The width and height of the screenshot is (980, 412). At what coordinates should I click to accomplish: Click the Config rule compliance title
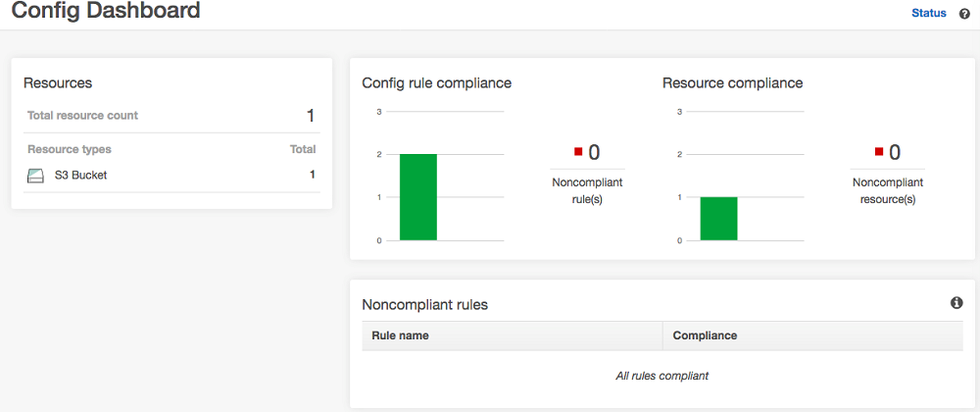(x=436, y=83)
